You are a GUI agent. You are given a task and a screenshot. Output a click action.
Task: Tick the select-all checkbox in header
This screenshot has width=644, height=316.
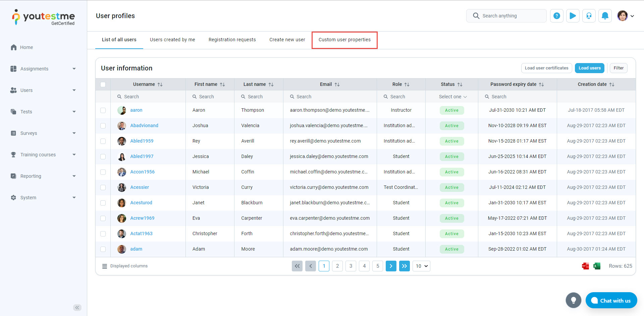pos(103,85)
